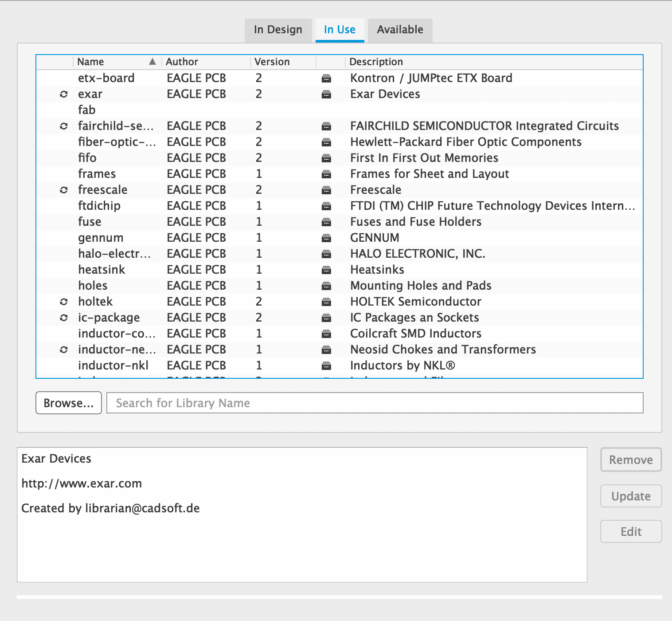Click the Heatsinks description cell
Screen dimensions: 672x621
[x=377, y=270]
